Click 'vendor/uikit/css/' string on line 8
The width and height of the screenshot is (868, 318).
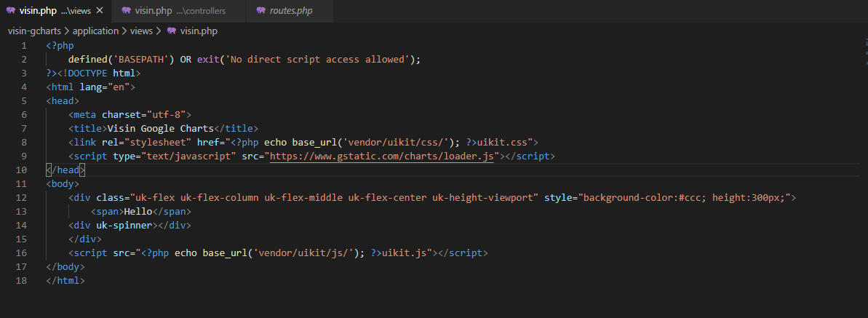coord(395,143)
